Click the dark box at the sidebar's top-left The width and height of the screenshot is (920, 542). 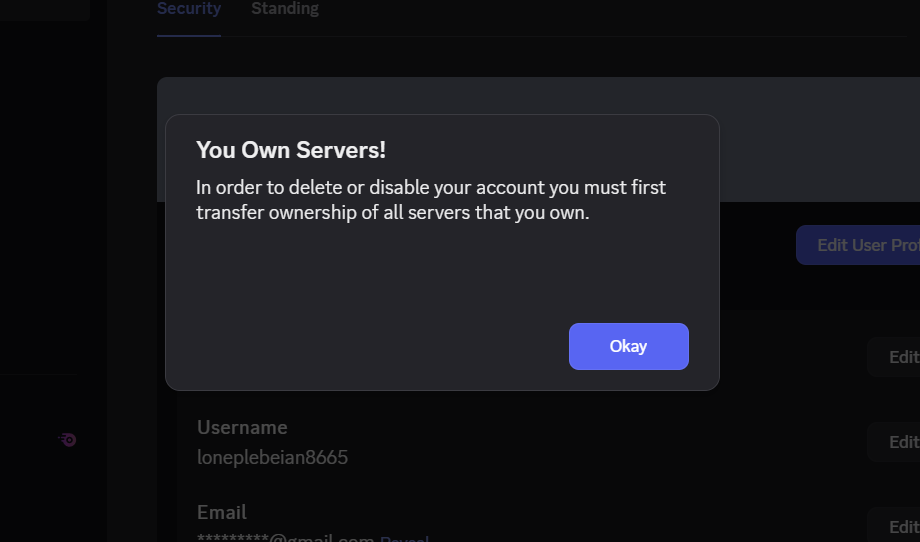pos(44,10)
